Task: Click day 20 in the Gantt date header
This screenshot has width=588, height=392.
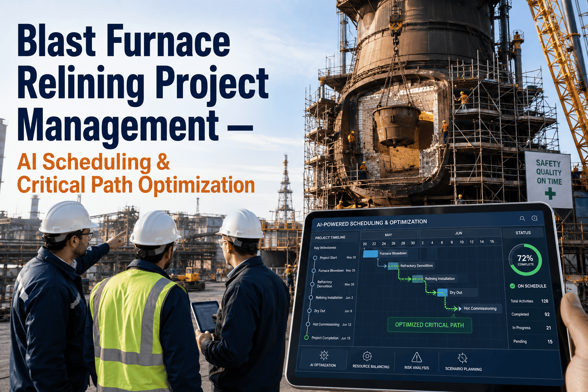Action: [365, 244]
